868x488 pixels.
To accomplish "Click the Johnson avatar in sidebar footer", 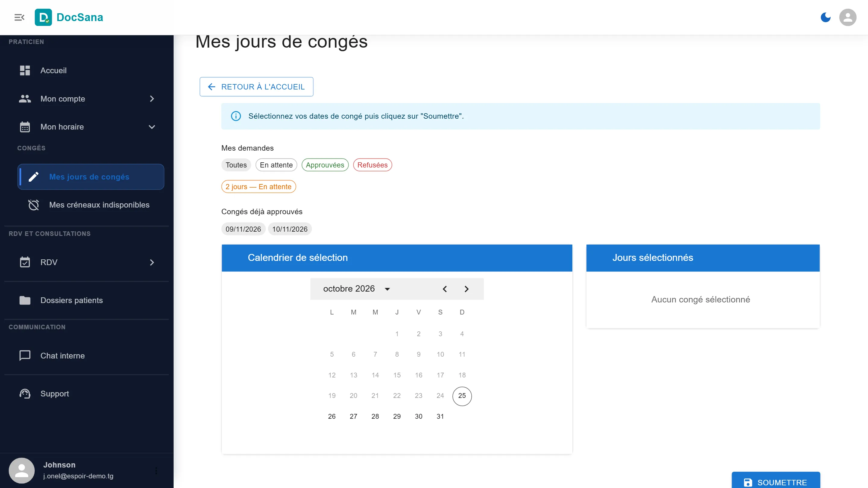I will pos(22,471).
